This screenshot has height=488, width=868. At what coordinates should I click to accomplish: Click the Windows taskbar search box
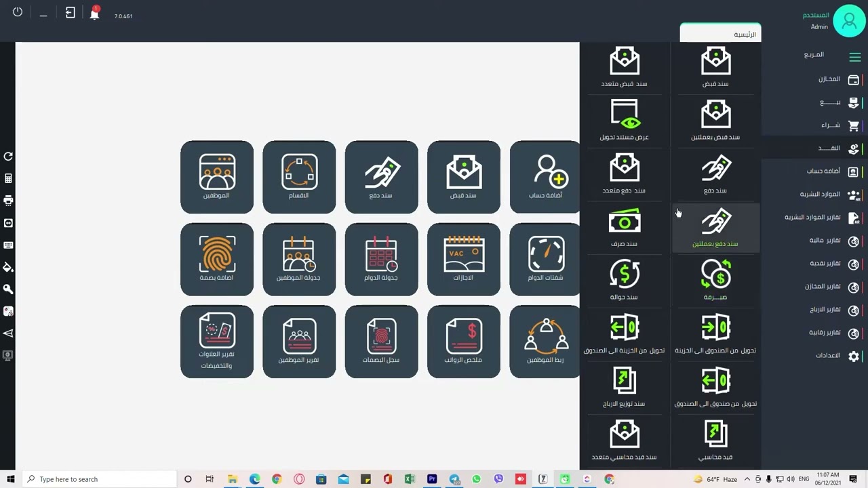[98, 479]
